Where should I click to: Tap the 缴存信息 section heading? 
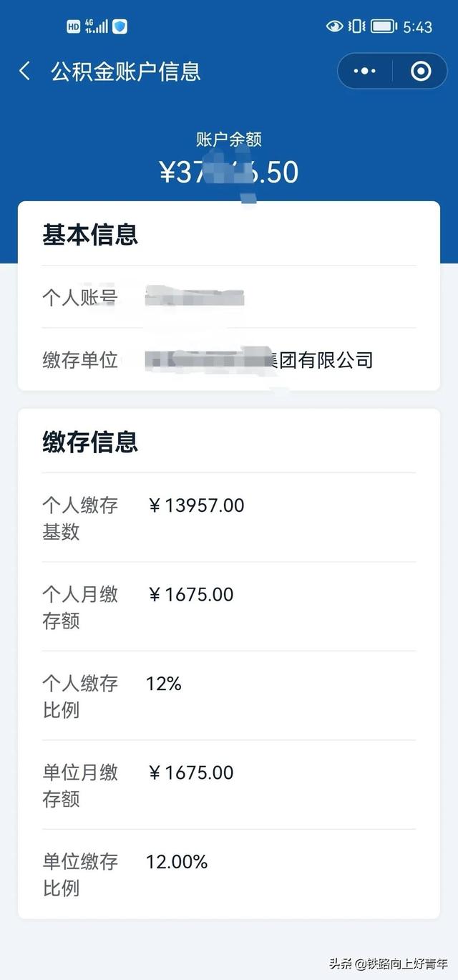click(x=90, y=442)
